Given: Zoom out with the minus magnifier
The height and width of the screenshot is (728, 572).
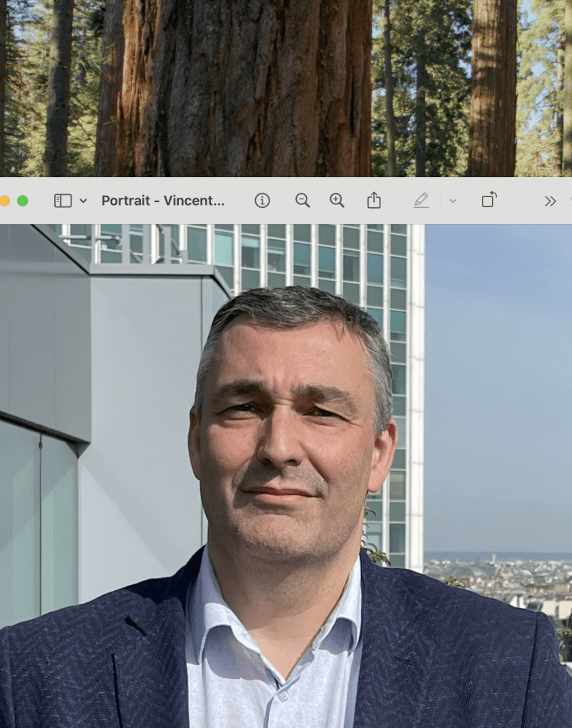Looking at the screenshot, I should click(302, 201).
